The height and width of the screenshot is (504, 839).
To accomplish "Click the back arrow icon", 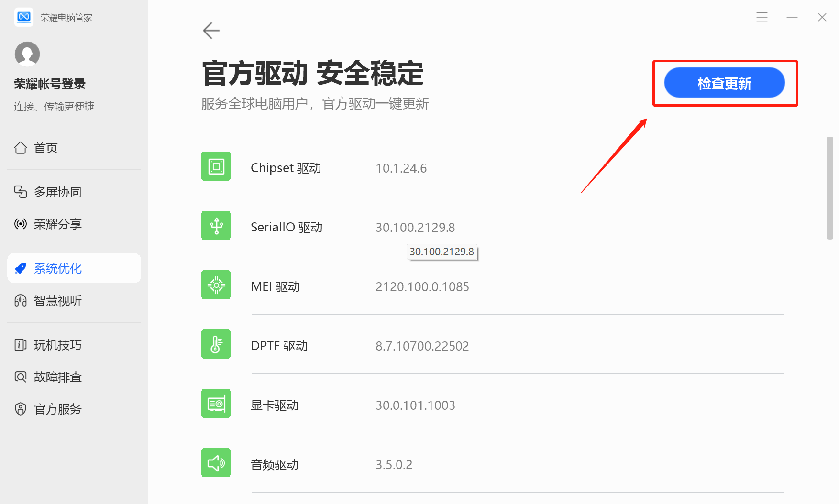I will pyautogui.click(x=211, y=31).
